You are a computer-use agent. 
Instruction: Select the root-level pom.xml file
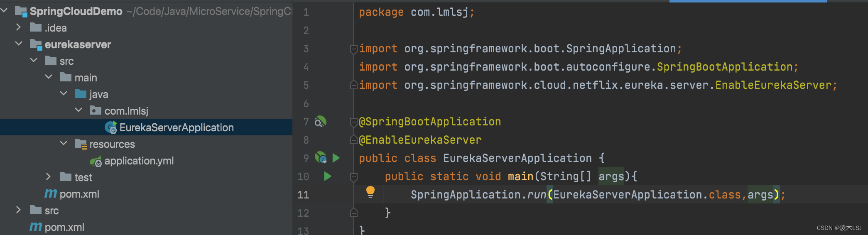[x=64, y=227]
